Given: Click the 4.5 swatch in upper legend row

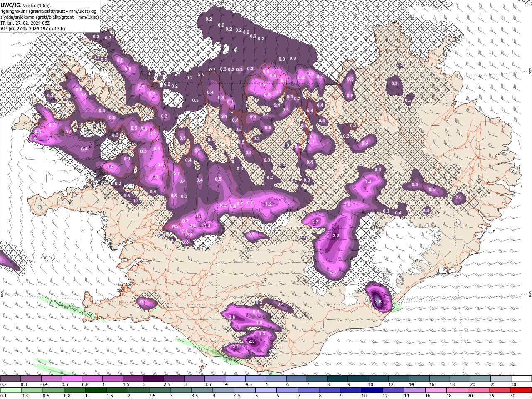Looking at the screenshot, I should pos(255,379).
